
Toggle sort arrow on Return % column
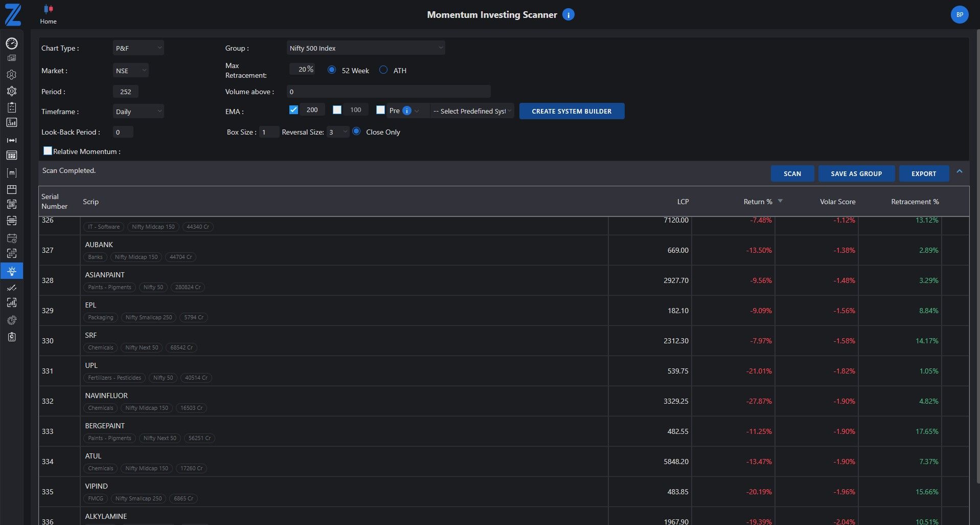coord(780,201)
